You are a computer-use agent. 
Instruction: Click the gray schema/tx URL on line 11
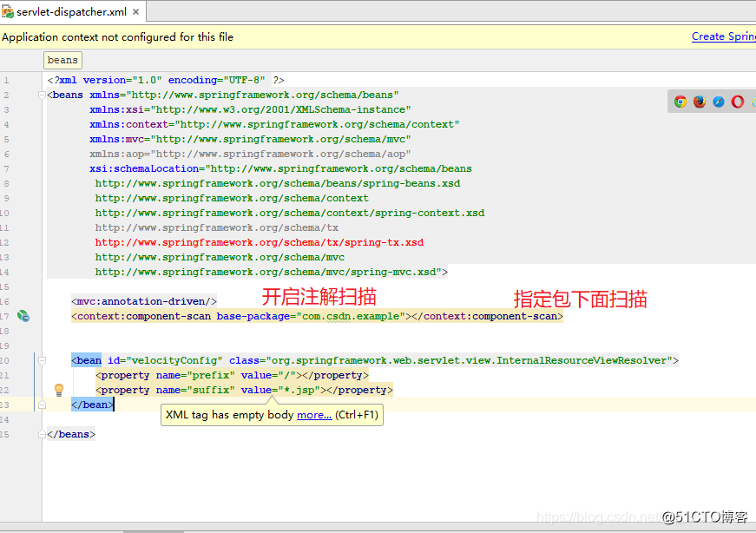[x=217, y=227]
